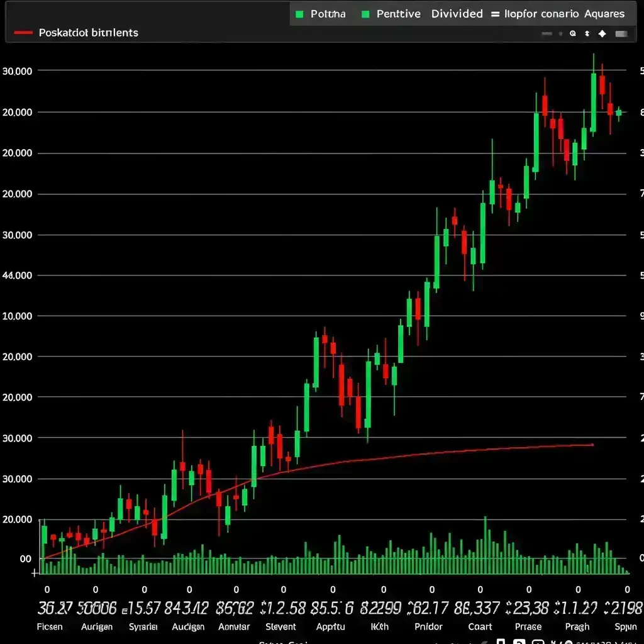Click the plus crosshair icon at chart corner
The width and height of the screenshot is (644, 644).
pos(35,573)
